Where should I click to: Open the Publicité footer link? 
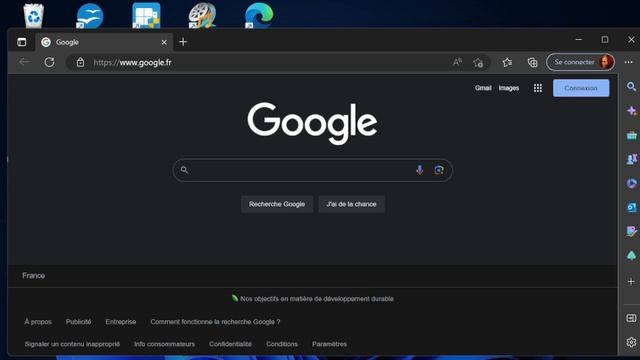[78, 322]
